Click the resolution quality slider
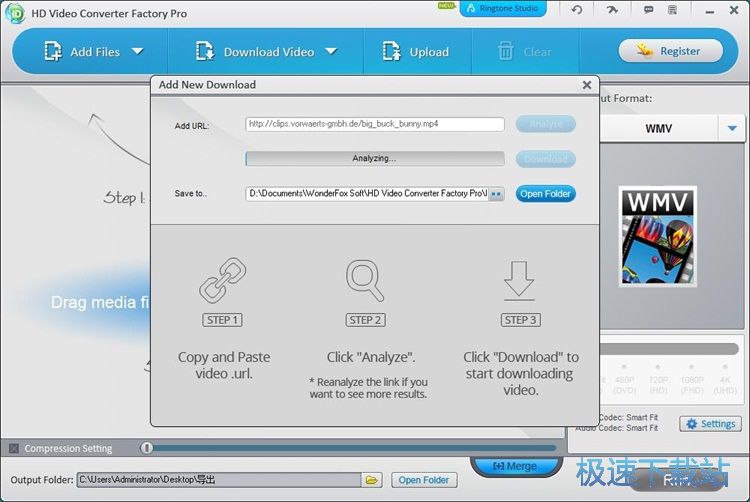This screenshot has height=502, width=750. [669, 349]
